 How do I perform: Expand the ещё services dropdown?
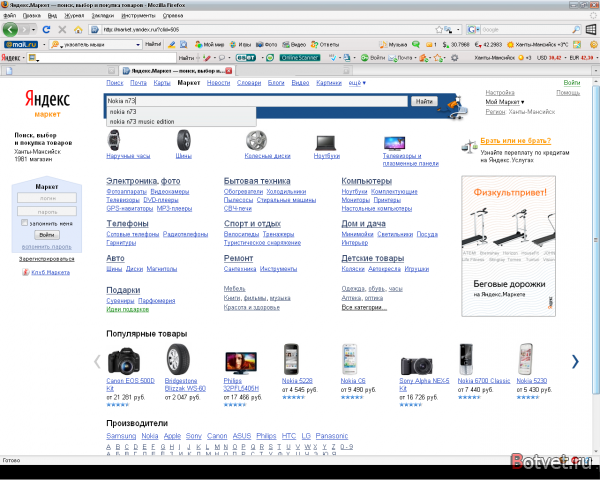tap(357, 83)
